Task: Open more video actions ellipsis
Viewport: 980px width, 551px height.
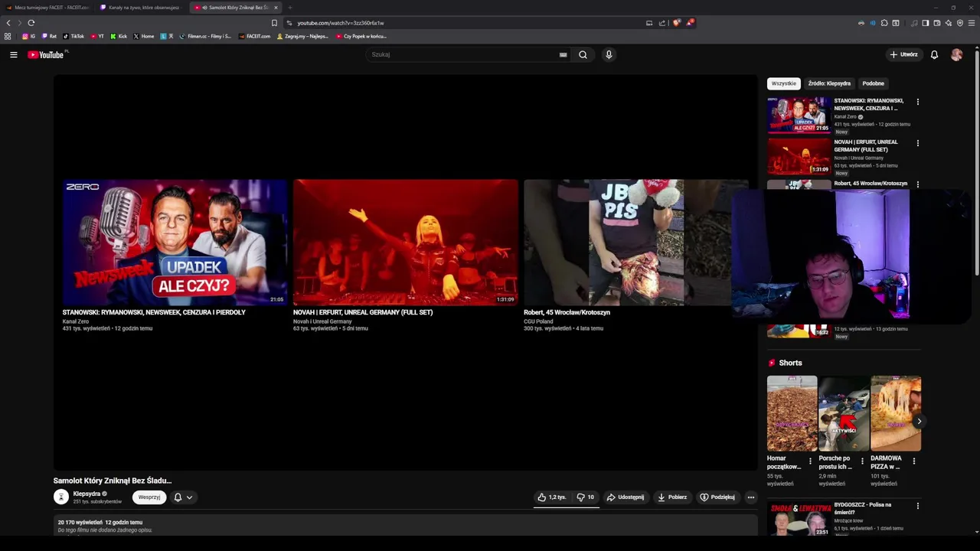Action: (x=750, y=497)
